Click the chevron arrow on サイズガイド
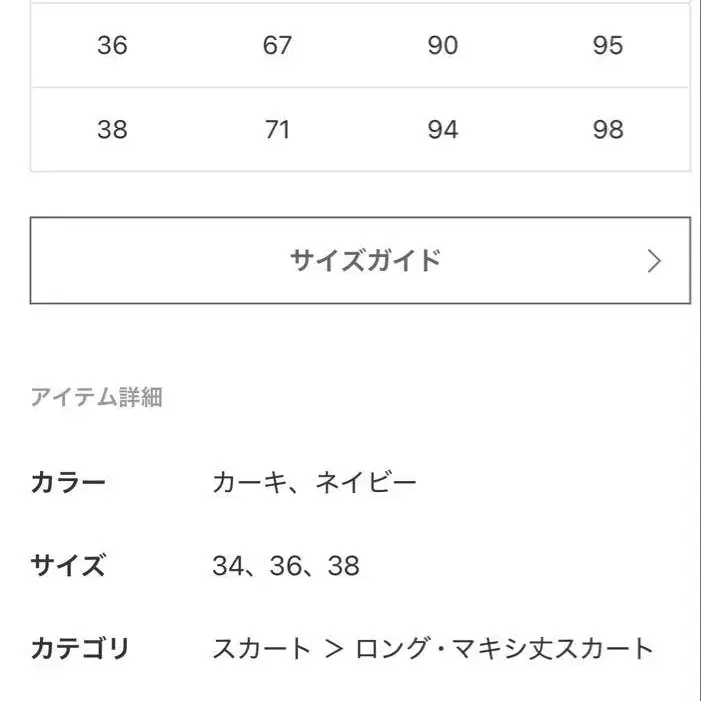The image size is (701, 701). coord(654,261)
